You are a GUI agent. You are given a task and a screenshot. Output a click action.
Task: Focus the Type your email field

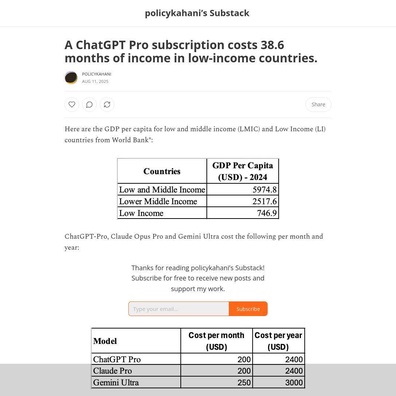[179, 309]
